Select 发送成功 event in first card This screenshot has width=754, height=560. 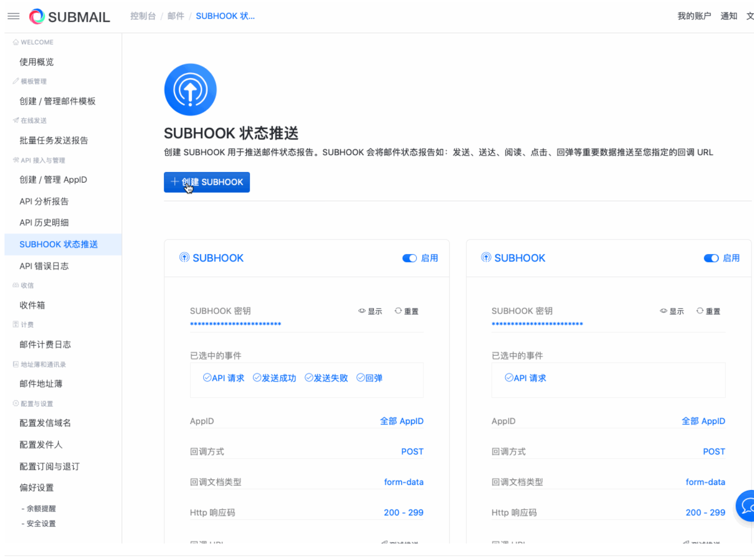274,378
